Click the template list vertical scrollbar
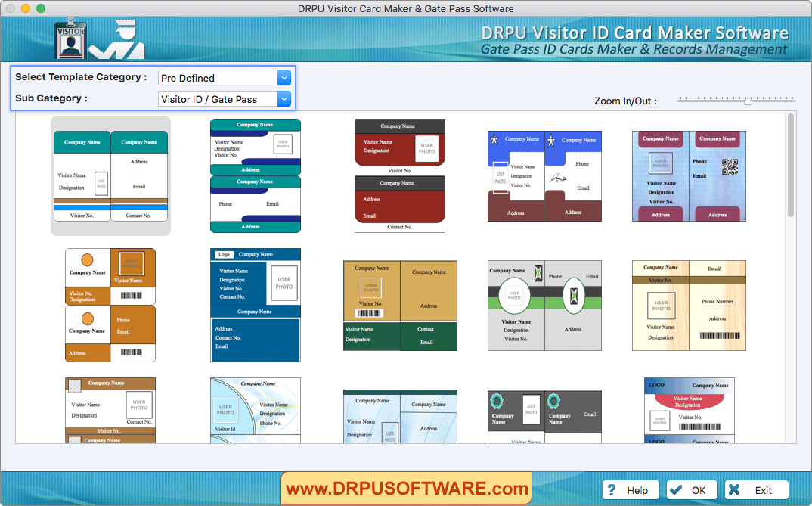Image resolution: width=812 pixels, height=506 pixels. [790, 166]
